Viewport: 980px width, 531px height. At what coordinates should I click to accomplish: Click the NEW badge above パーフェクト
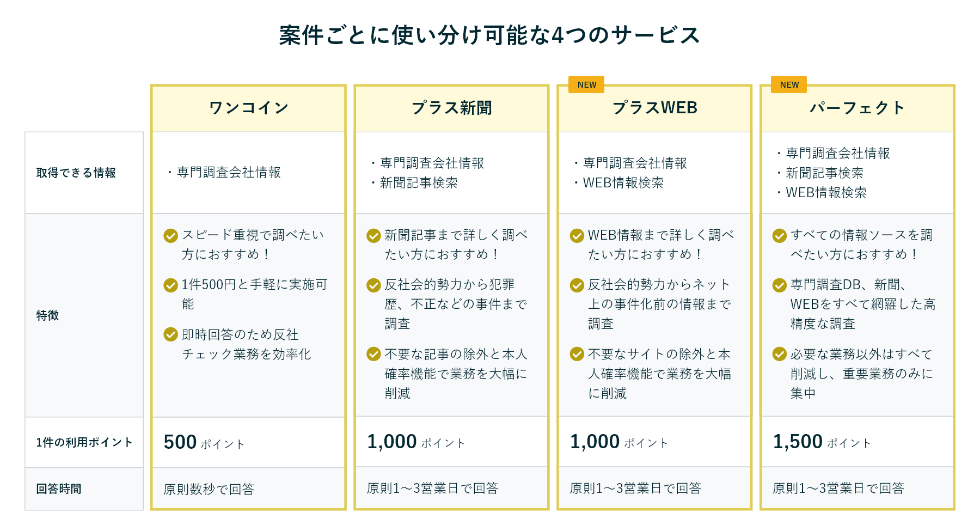tap(789, 84)
